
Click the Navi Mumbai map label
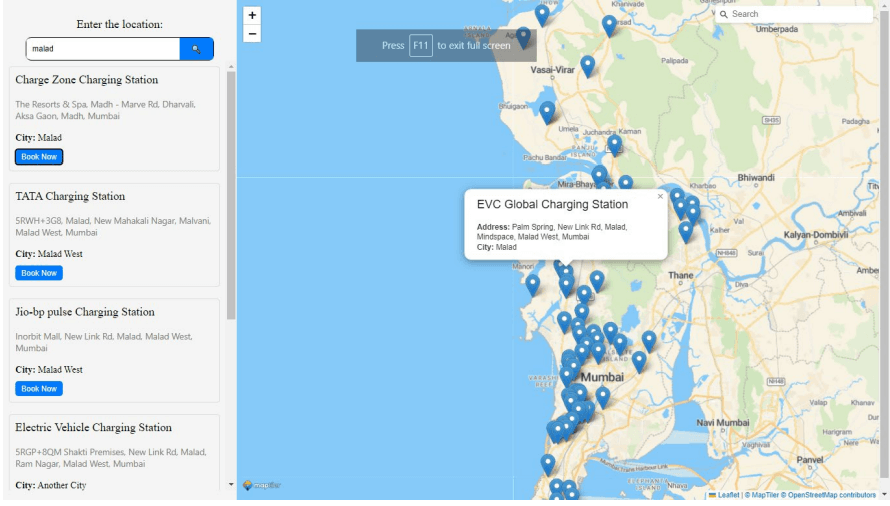coord(723,423)
